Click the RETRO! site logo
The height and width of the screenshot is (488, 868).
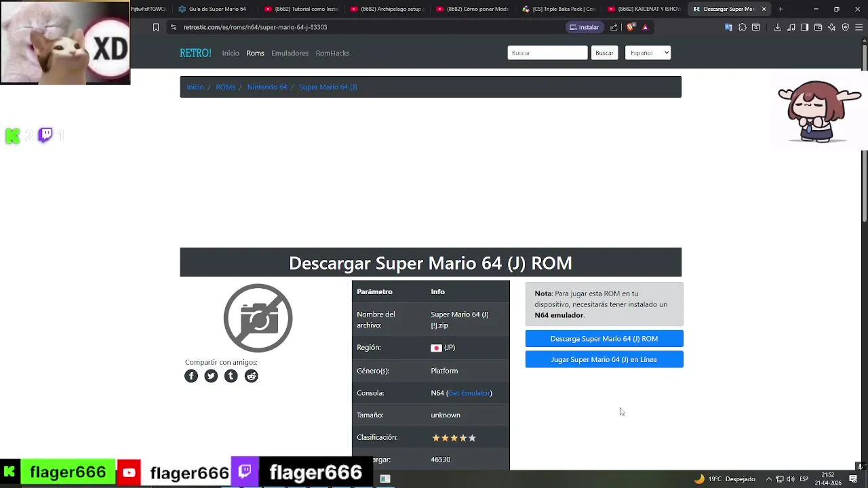click(x=195, y=53)
